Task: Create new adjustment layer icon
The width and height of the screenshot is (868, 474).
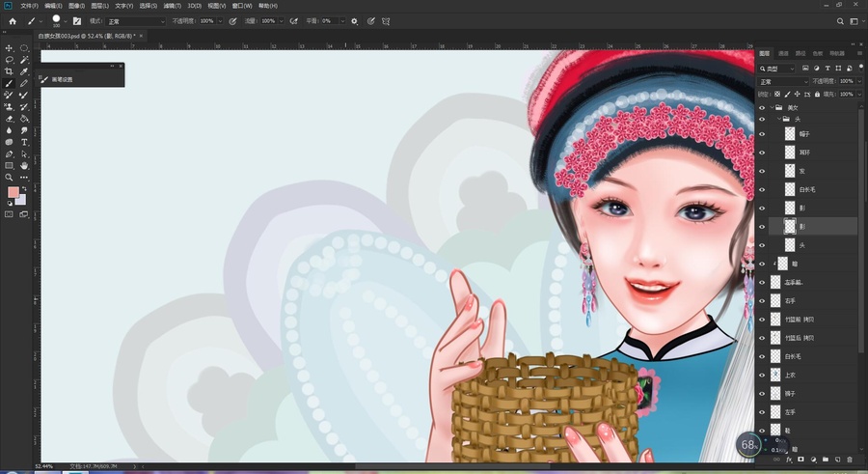Action: pyautogui.click(x=813, y=460)
